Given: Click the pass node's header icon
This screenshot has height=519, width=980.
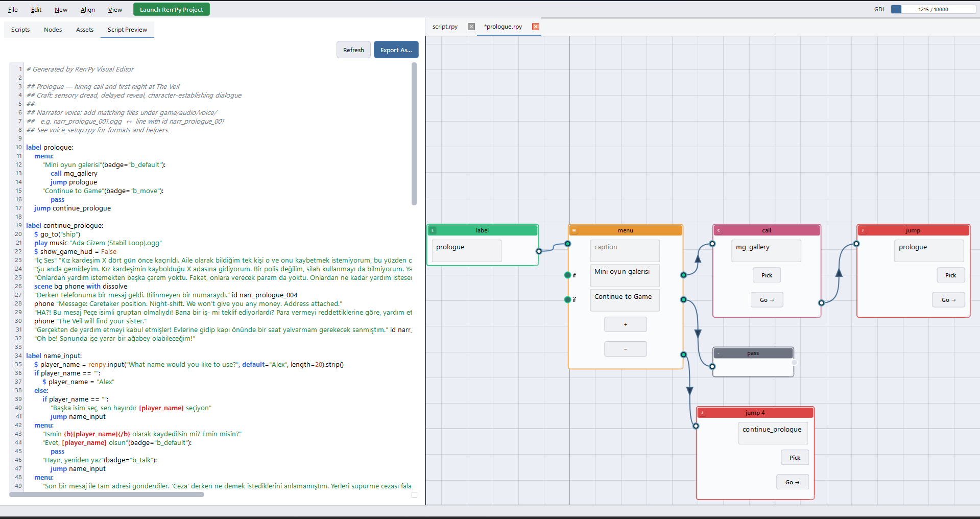Looking at the screenshot, I should [x=718, y=353].
